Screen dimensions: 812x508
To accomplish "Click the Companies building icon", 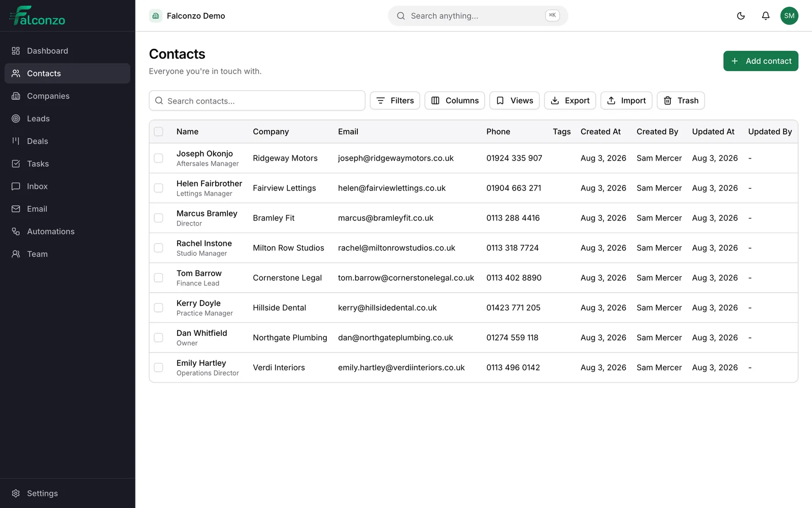I will point(16,96).
